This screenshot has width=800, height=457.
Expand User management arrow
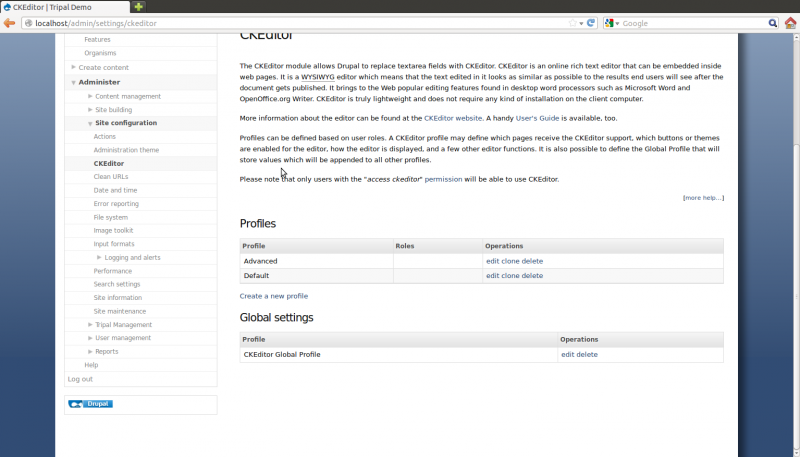coord(90,338)
